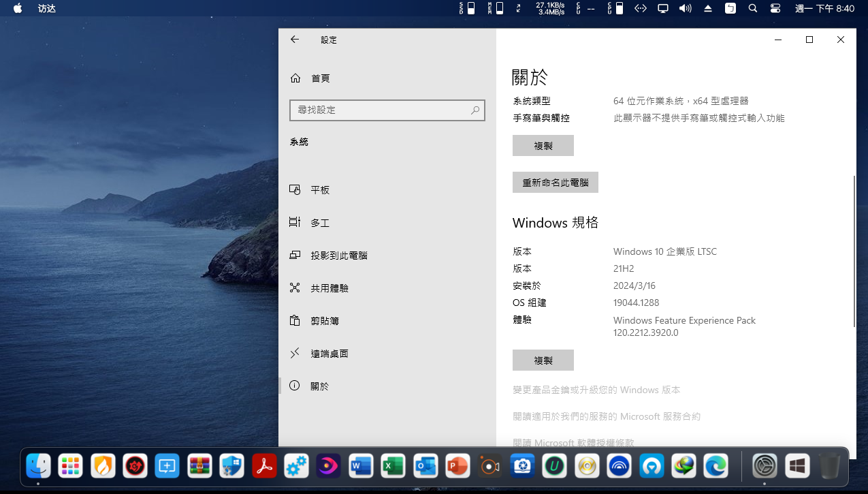Open menu bar clock 週一 下午 8:40
Image resolution: width=868 pixels, height=494 pixels.
coord(824,8)
